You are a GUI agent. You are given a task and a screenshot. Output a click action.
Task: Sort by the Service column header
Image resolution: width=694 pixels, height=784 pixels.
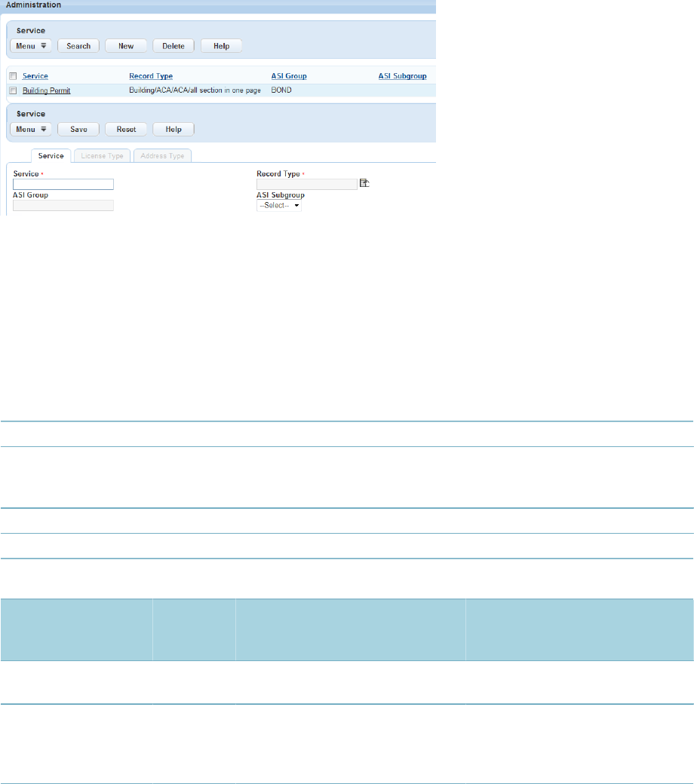click(x=35, y=76)
